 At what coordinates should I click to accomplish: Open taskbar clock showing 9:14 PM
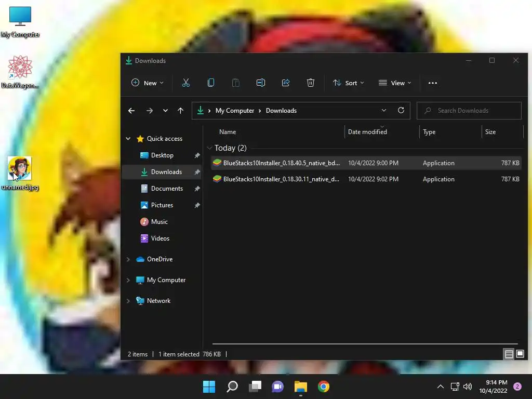tap(493, 387)
